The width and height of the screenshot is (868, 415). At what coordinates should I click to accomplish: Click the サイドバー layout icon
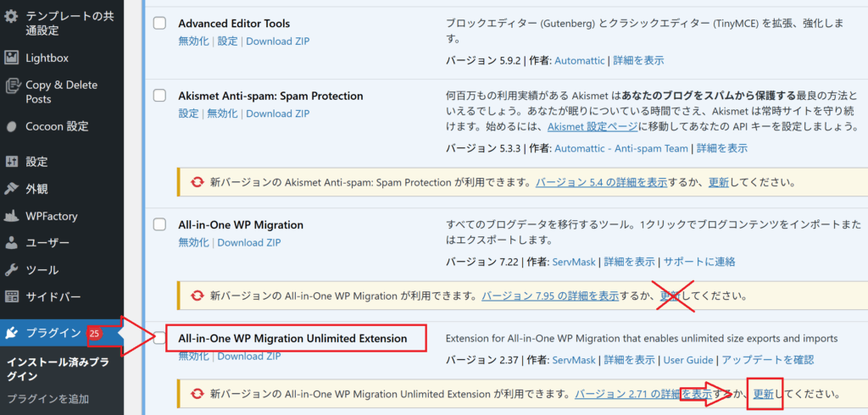coord(12,297)
